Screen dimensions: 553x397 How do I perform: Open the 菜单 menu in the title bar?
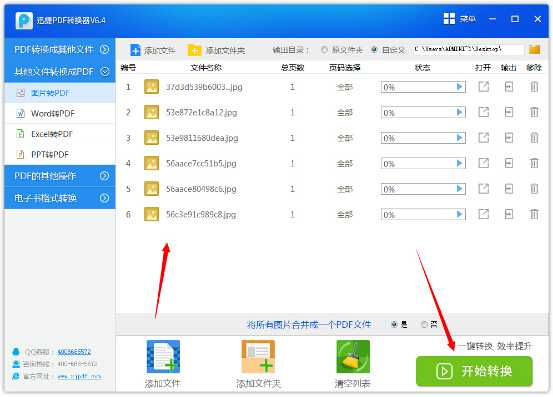tap(467, 19)
